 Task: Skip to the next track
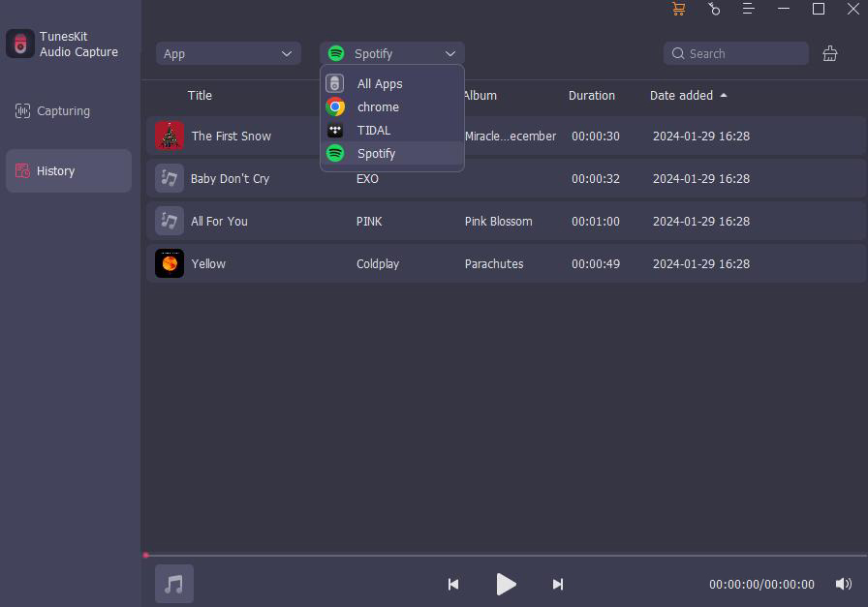pos(558,585)
